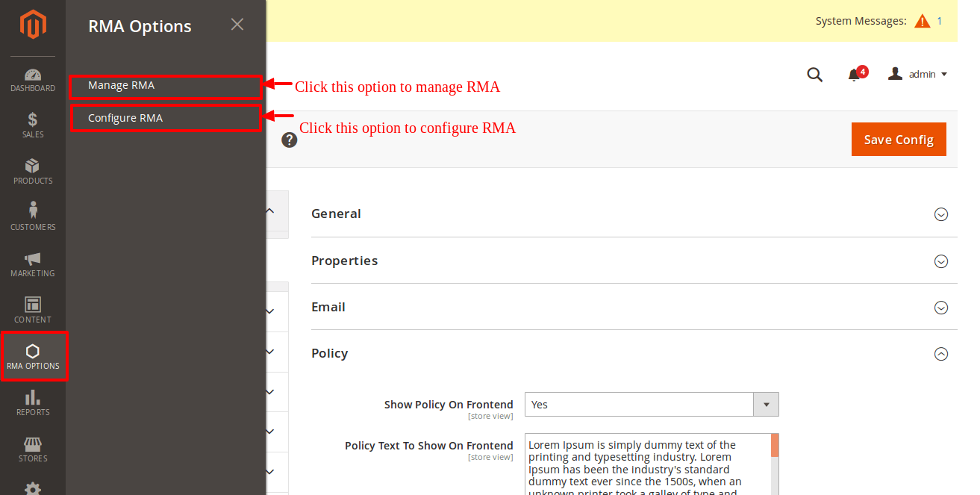Click the search magnifier icon
Image resolution: width=980 pixels, height=495 pixels.
tap(815, 75)
